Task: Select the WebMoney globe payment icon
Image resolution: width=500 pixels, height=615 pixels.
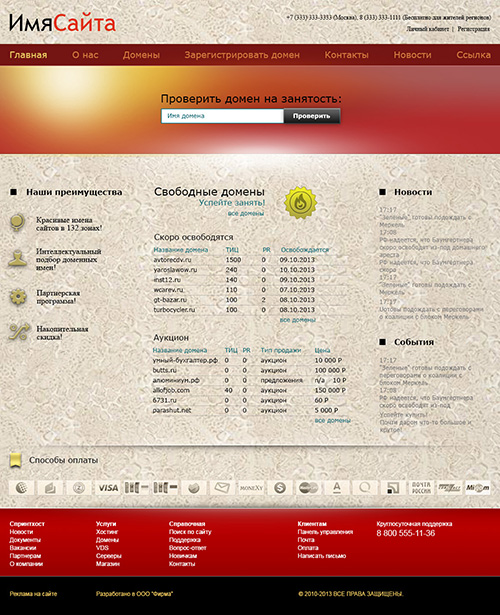Action: (x=22, y=488)
